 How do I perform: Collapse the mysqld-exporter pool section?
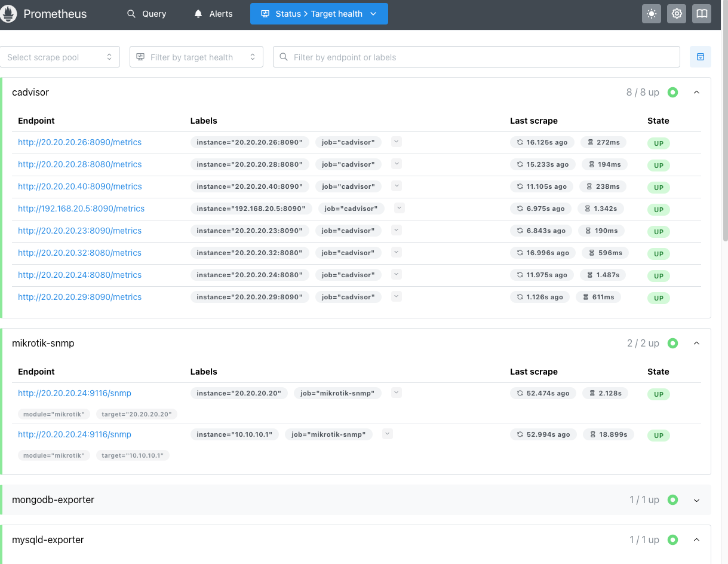tap(696, 540)
